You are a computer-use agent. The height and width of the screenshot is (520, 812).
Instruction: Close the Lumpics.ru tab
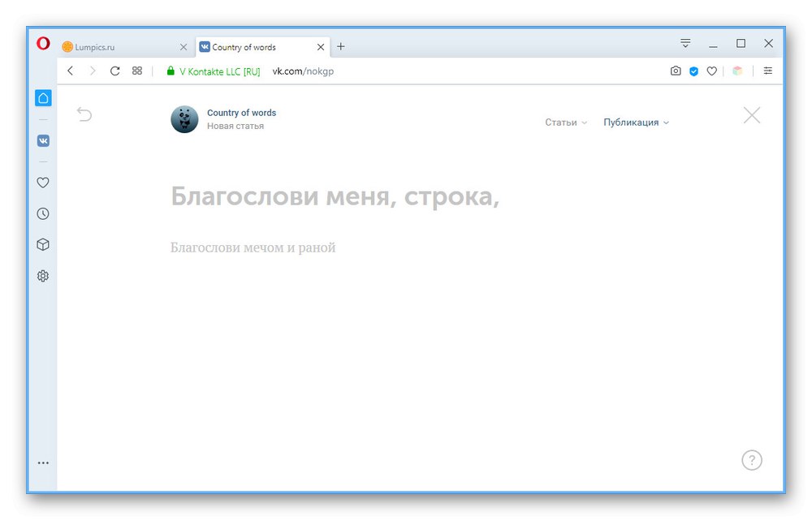pyautogui.click(x=184, y=47)
